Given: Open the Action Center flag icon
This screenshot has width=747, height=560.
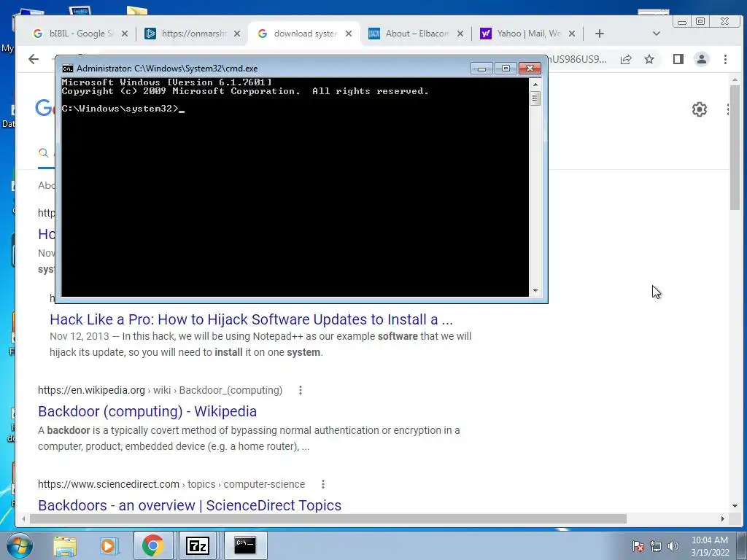Looking at the screenshot, I should pos(638,546).
